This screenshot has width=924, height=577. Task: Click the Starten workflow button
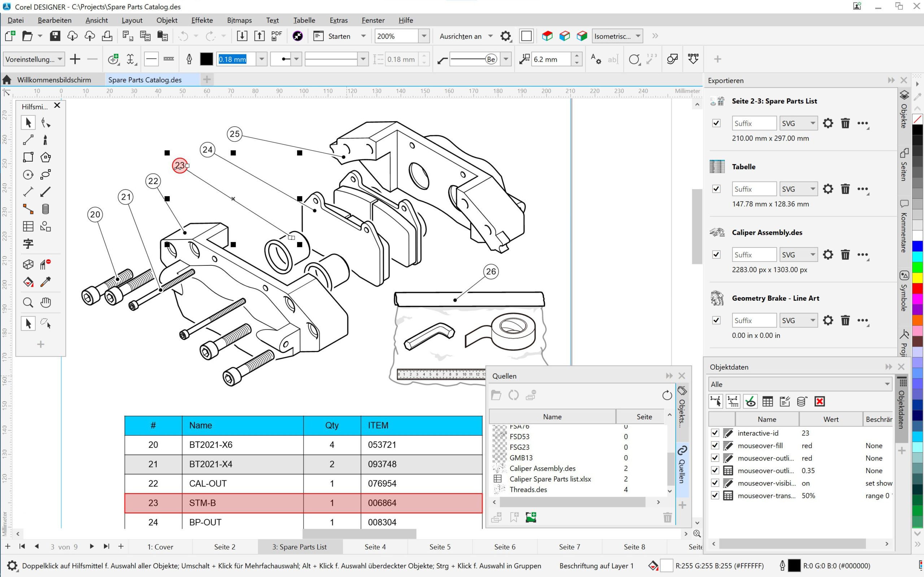(x=339, y=36)
